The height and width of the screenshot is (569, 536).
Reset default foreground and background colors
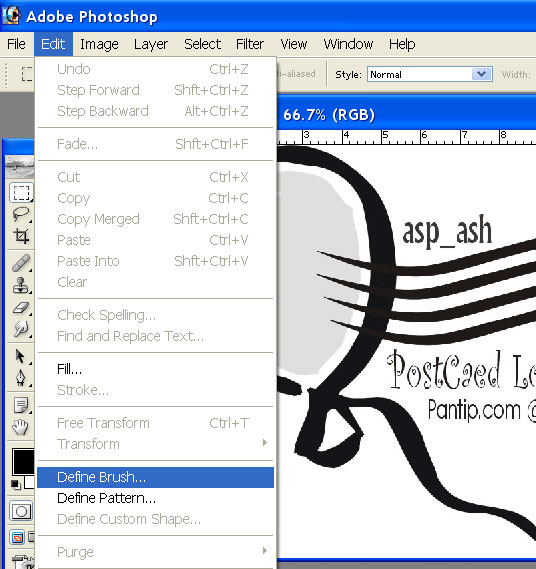pyautogui.click(x=15, y=484)
